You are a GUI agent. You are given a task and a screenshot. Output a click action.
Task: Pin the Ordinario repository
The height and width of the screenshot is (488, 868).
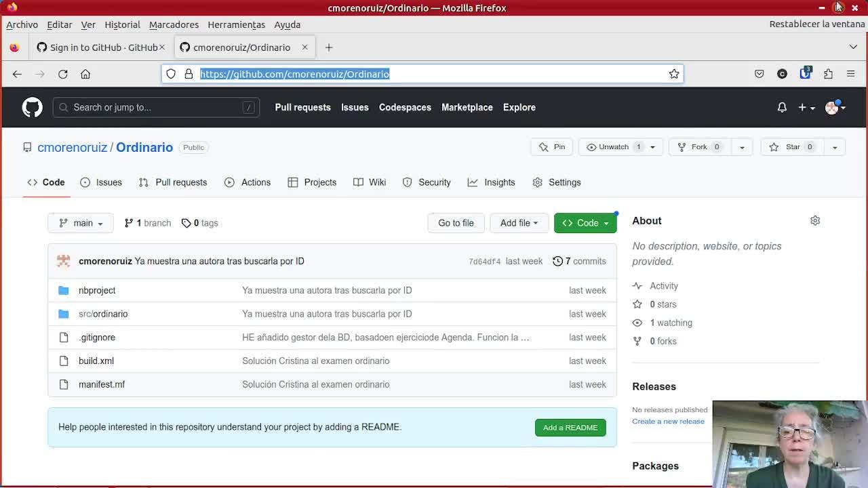pos(552,147)
